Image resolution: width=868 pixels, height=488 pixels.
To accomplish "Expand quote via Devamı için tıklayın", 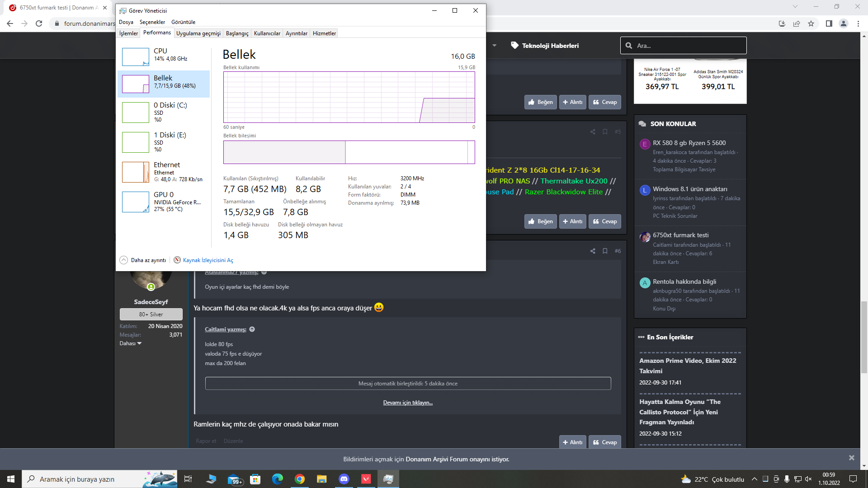I will coord(408,403).
